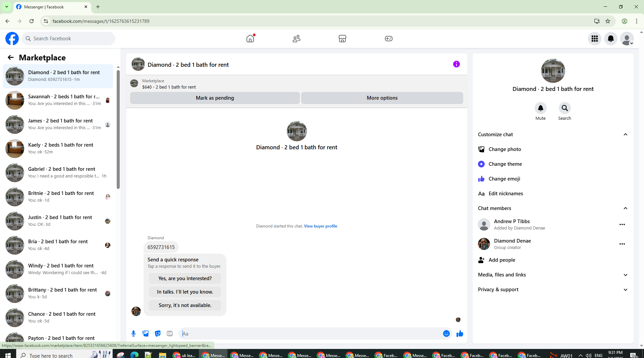Image resolution: width=644 pixels, height=358 pixels.
Task: Mute the conversation with bell icon
Action: pyautogui.click(x=540, y=108)
